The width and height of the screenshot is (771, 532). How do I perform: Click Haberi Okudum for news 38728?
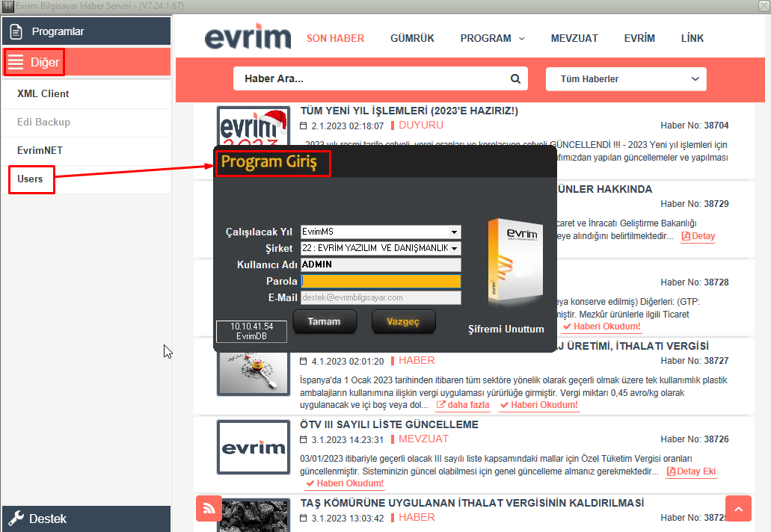(x=602, y=327)
